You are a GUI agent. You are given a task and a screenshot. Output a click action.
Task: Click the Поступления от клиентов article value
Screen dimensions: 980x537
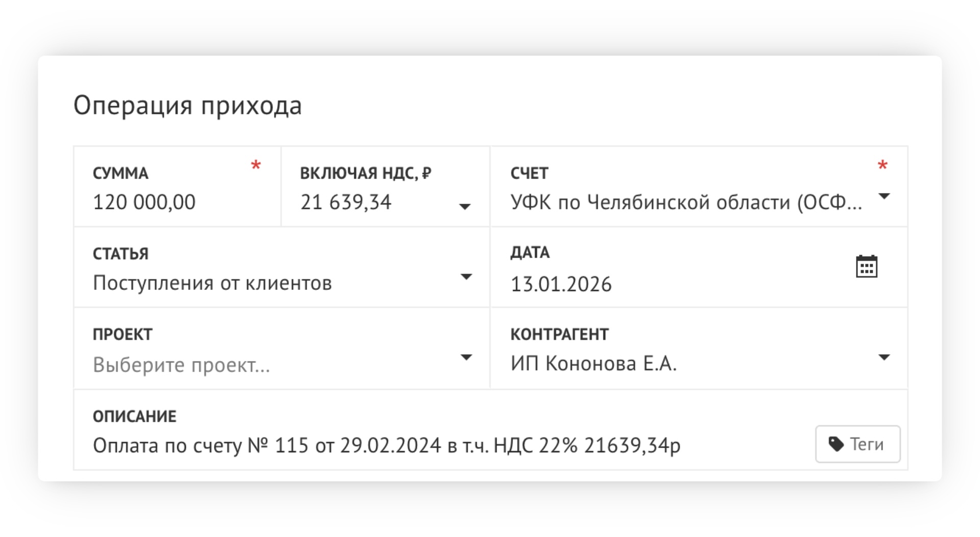point(212,283)
